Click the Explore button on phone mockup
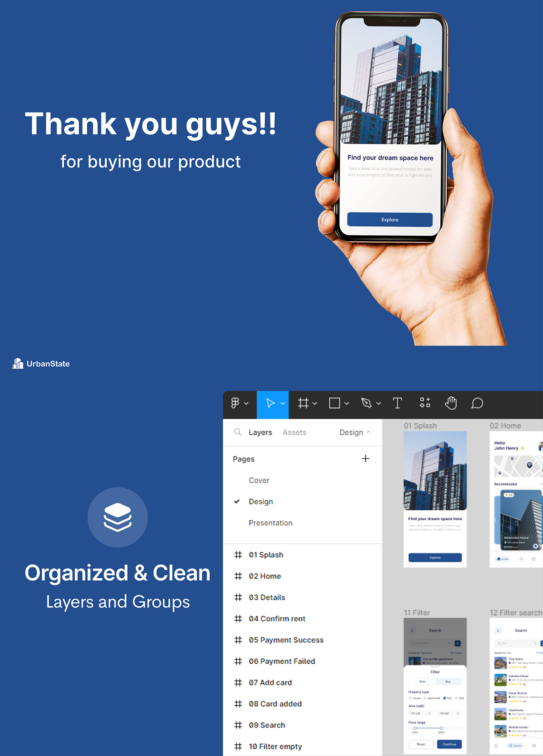Screen dimensions: 543x756 point(390,220)
